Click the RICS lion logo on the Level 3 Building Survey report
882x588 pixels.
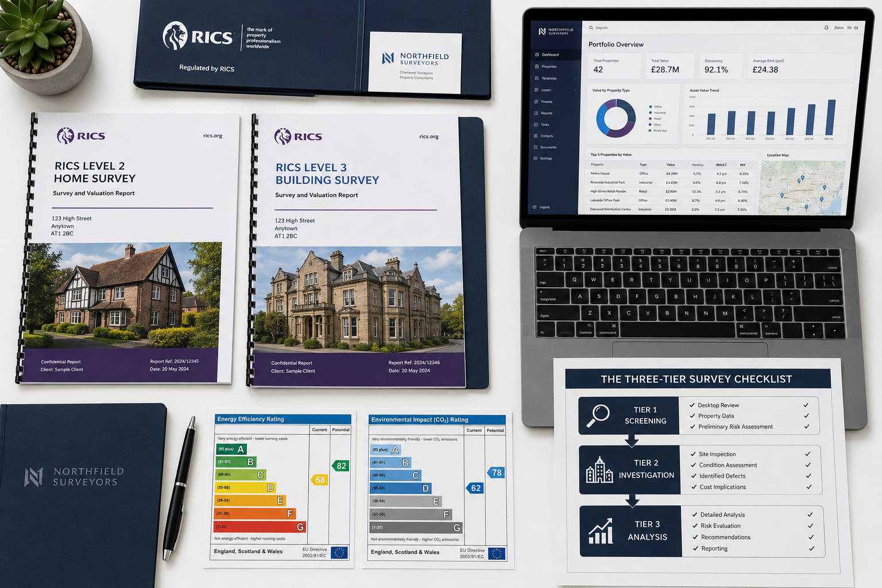pyautogui.click(x=283, y=136)
